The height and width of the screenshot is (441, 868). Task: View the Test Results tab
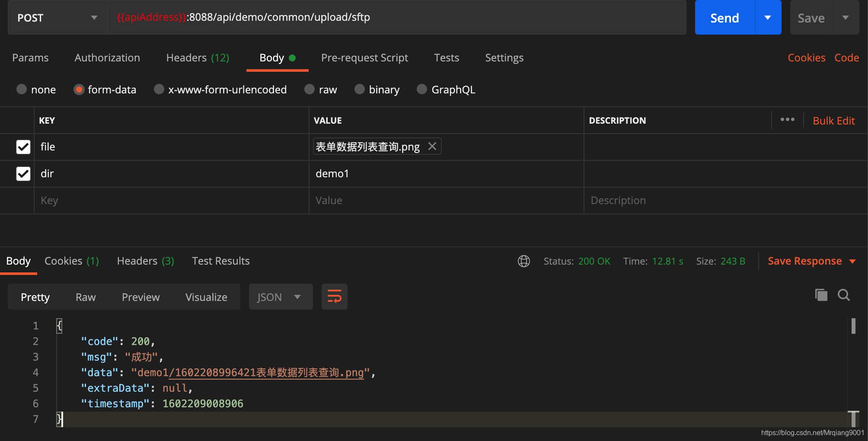coord(221,261)
